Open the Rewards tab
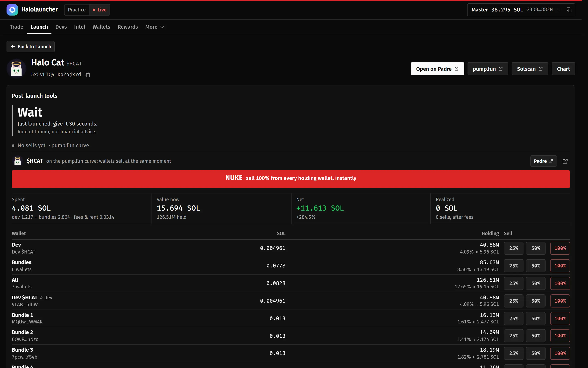The image size is (588, 368). point(128,27)
